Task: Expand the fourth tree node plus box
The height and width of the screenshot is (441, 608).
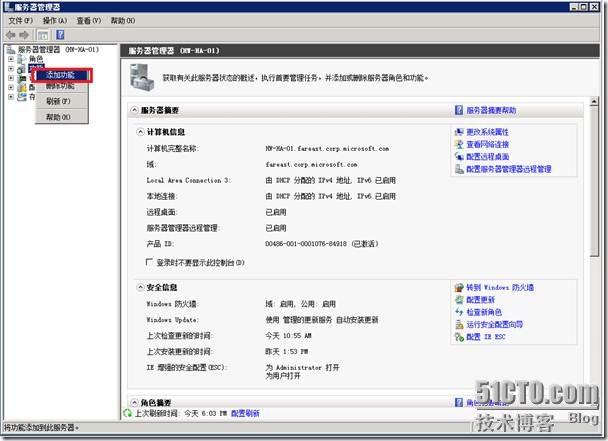Action: [x=11, y=87]
